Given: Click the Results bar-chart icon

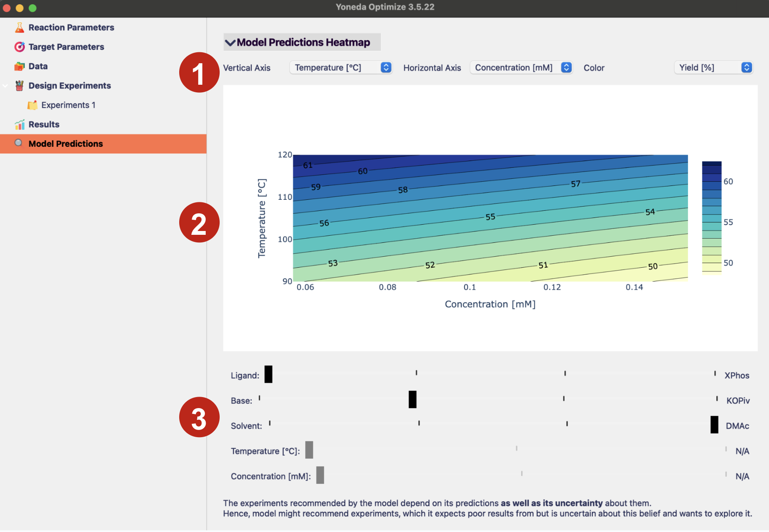Looking at the screenshot, I should [19, 124].
